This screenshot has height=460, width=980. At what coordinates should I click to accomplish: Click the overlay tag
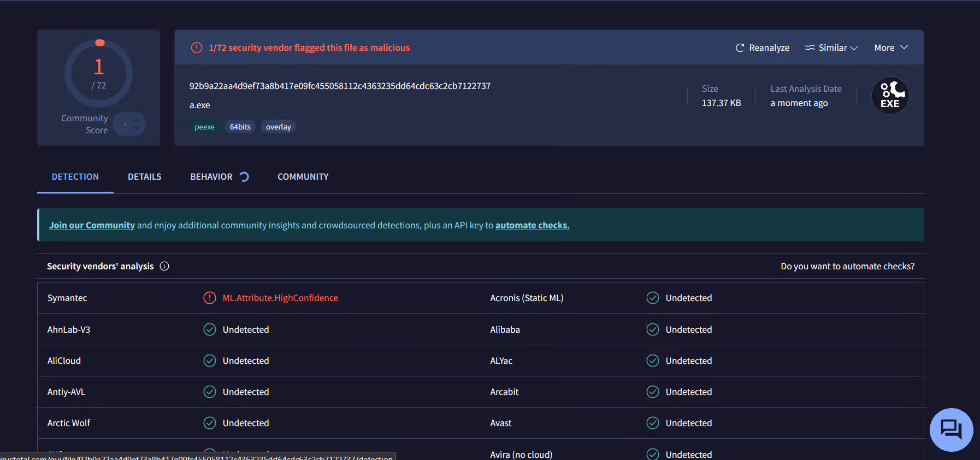(x=279, y=127)
